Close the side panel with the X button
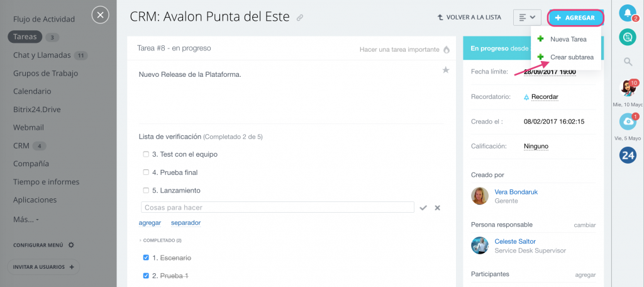This screenshot has height=287, width=644. coord(100,15)
